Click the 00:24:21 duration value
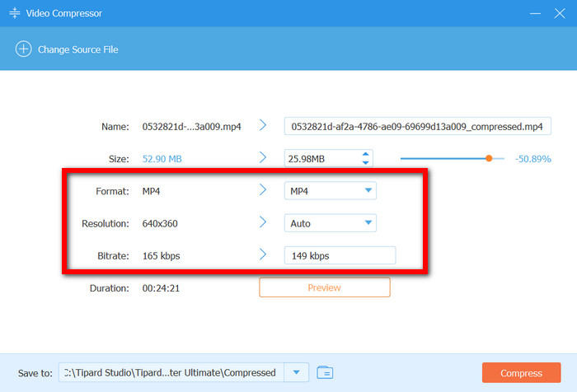This screenshot has height=392, width=577. pyautogui.click(x=161, y=288)
